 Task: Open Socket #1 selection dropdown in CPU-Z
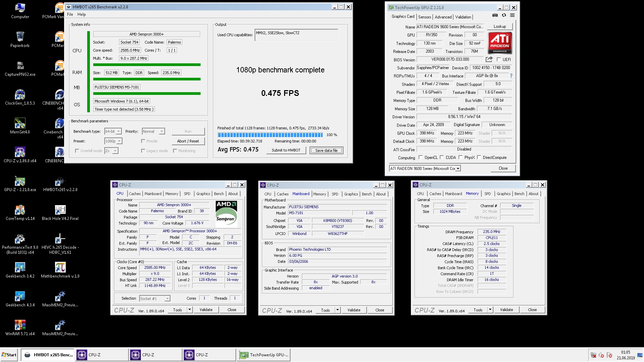tap(155, 298)
